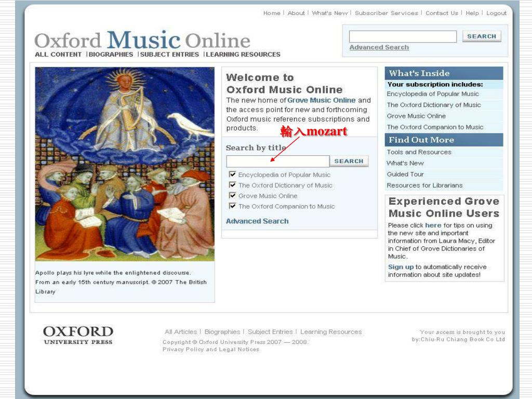Select the ALL CONTENT tab
This screenshot has width=532, height=399.
click(x=58, y=54)
